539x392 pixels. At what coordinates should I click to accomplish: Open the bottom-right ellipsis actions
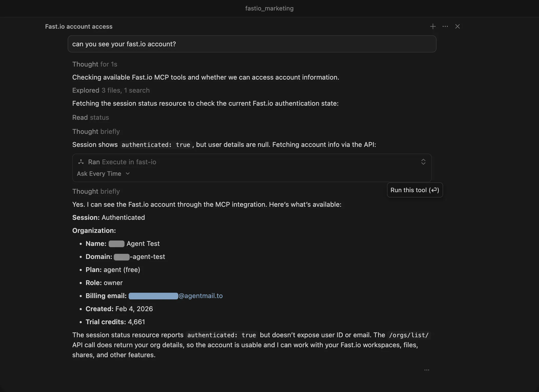pyautogui.click(x=427, y=370)
